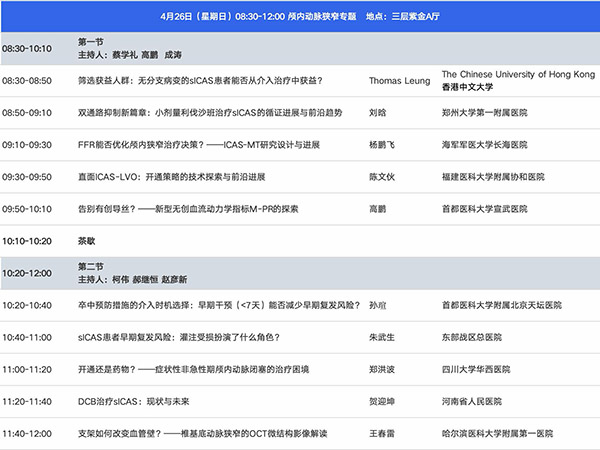Viewport: 600px width, 450px height.
Task: Open the 筛选获益人群 sICAS talk title
Action: (x=206, y=81)
